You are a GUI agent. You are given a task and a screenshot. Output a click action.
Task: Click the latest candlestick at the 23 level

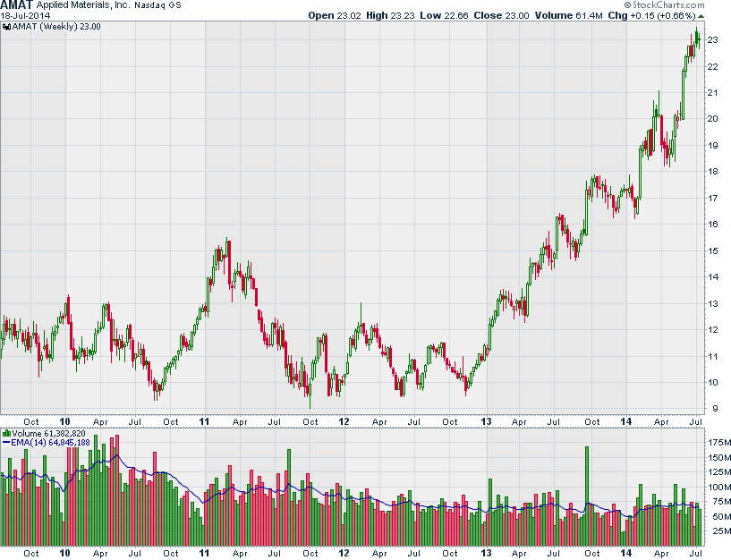pyautogui.click(x=699, y=40)
